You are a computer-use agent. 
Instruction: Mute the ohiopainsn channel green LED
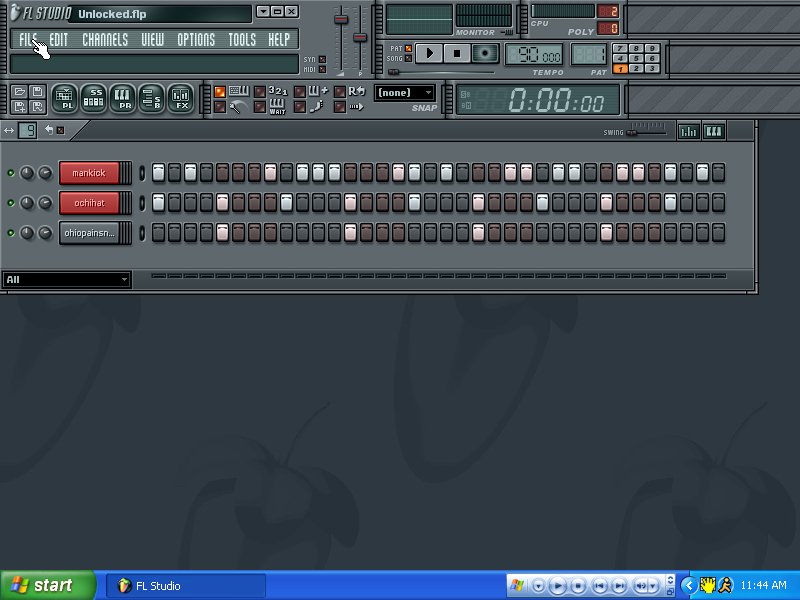[x=11, y=233]
